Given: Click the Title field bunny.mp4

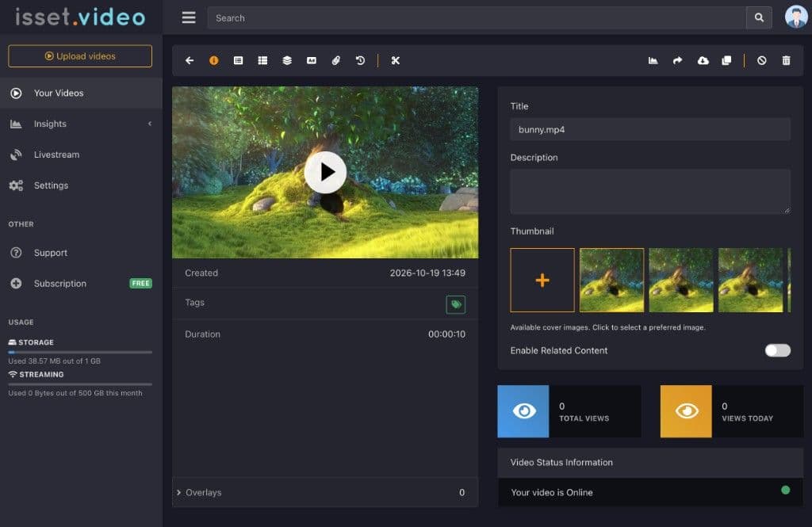Looking at the screenshot, I should pyautogui.click(x=650, y=129).
